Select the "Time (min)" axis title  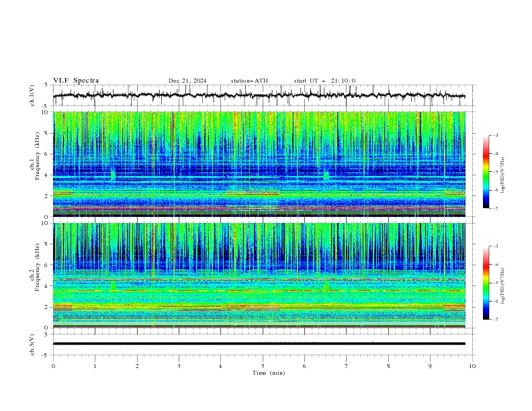pos(269,373)
